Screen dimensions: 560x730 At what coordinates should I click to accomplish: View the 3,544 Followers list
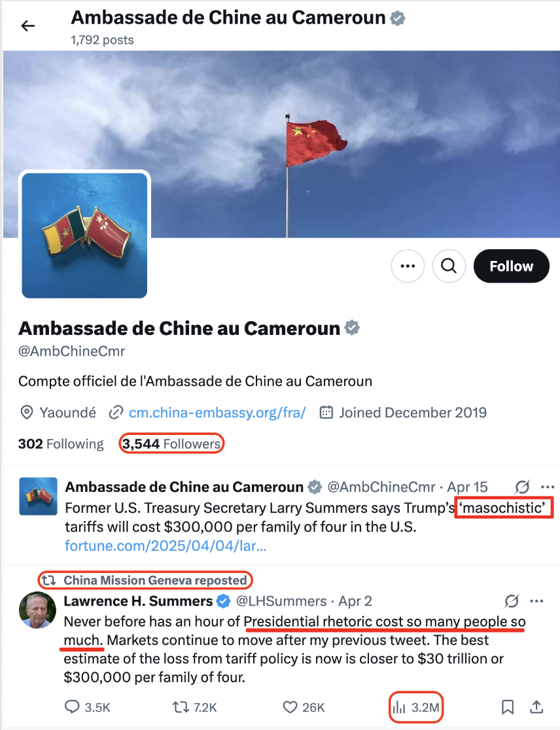[171, 443]
